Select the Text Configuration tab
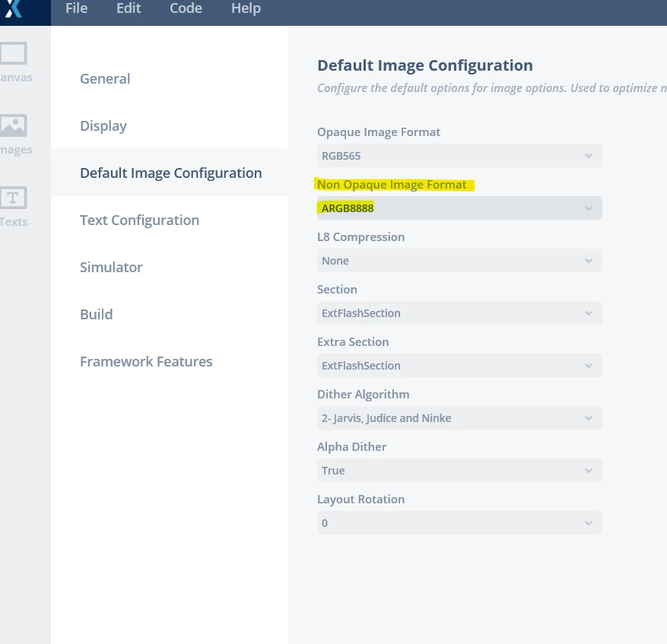Screen dimensions: 667x644 tap(170, 220)
